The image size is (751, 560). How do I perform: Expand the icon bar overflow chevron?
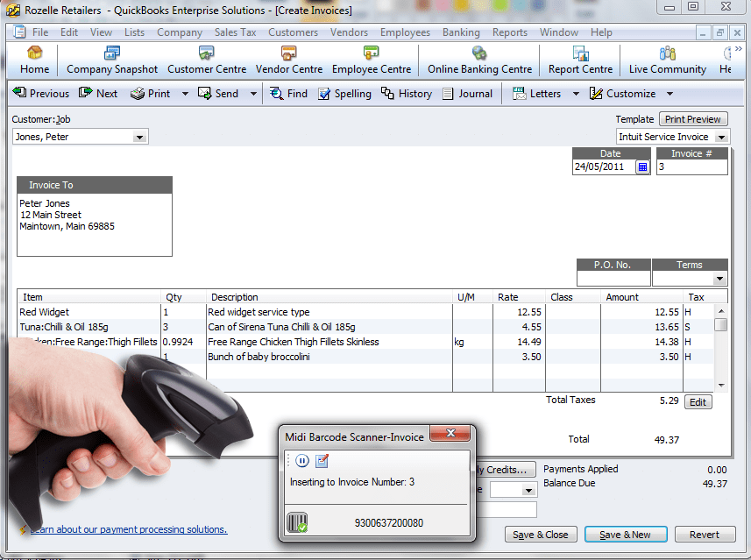pyautogui.click(x=738, y=48)
